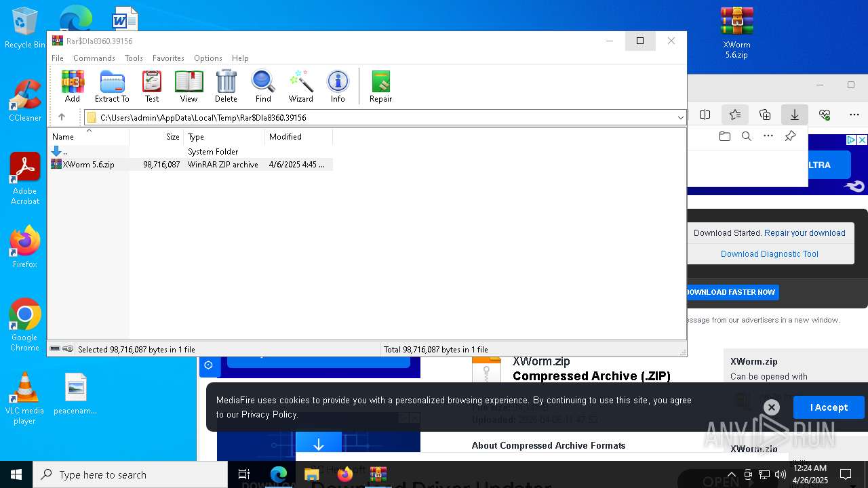Image resolution: width=868 pixels, height=488 pixels.
Task: Click the Edge split screen icon
Action: pyautogui.click(x=705, y=115)
